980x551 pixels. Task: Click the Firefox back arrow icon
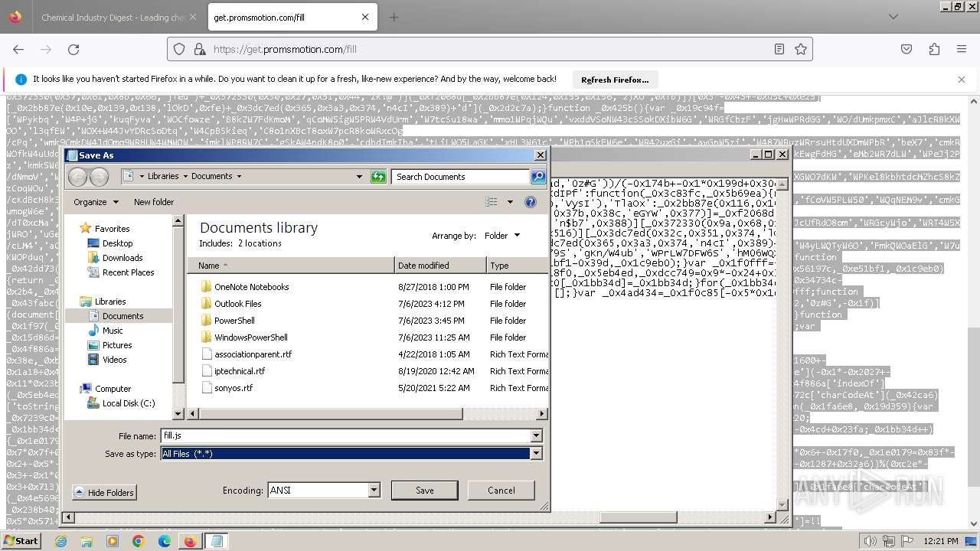point(18,49)
